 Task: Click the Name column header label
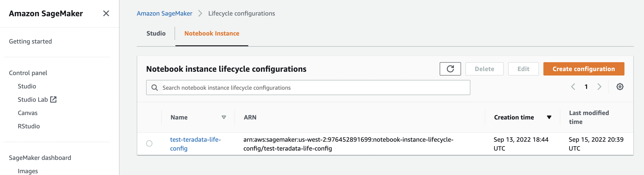click(x=179, y=117)
